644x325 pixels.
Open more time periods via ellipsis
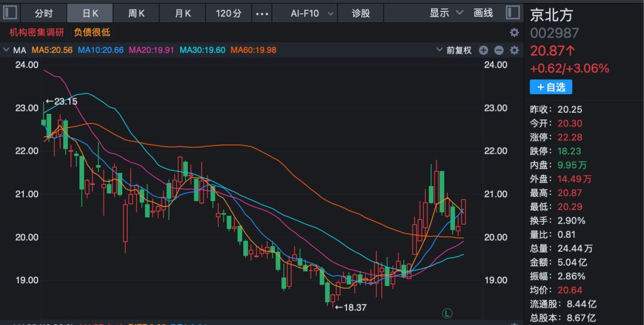tap(261, 13)
